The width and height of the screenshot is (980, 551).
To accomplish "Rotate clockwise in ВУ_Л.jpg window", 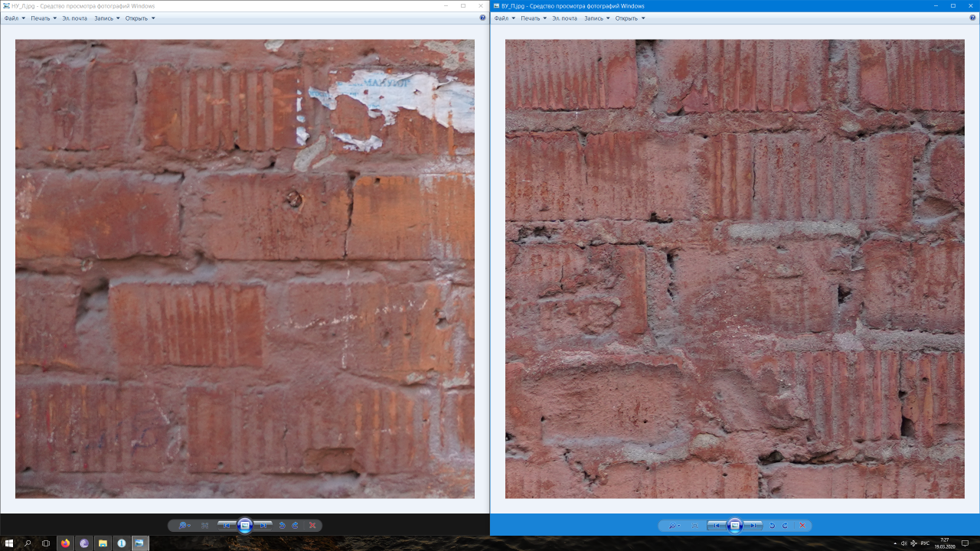I will pos(785,526).
